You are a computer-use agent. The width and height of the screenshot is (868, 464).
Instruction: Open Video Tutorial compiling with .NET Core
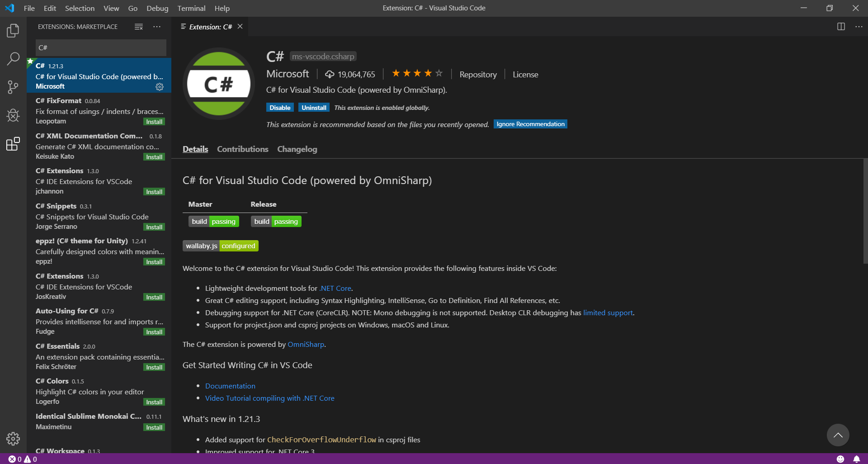coord(270,398)
